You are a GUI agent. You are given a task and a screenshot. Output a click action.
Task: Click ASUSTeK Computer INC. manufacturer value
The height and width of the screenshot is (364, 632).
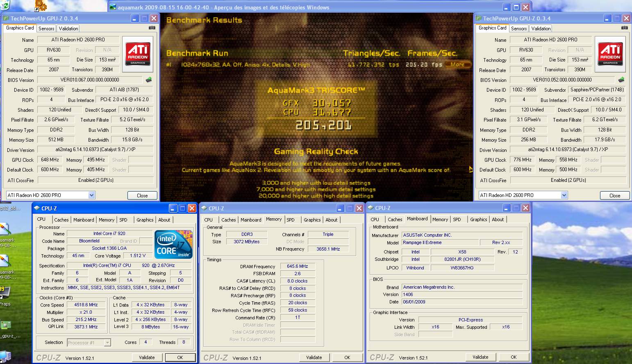click(x=462, y=235)
